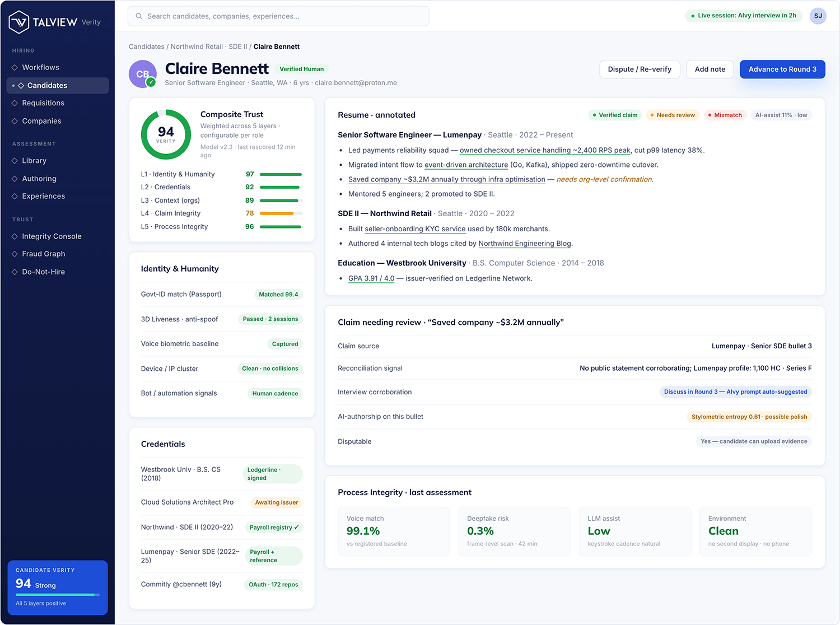
Task: Click the Authoring diamond icon
Action: tap(15, 179)
